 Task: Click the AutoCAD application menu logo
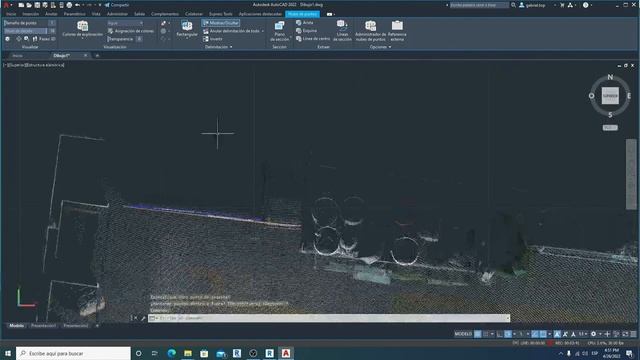(6, 5)
